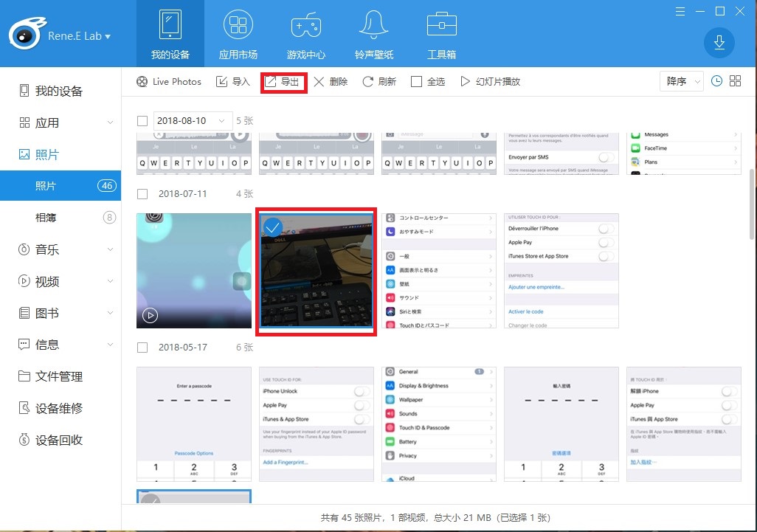Click the 6 张 count label
Image resolution: width=757 pixels, height=532 pixels.
coord(245,348)
